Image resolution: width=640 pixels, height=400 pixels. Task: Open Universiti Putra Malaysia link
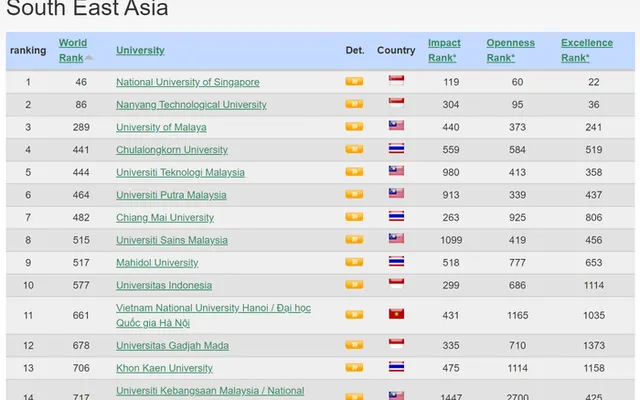click(171, 195)
